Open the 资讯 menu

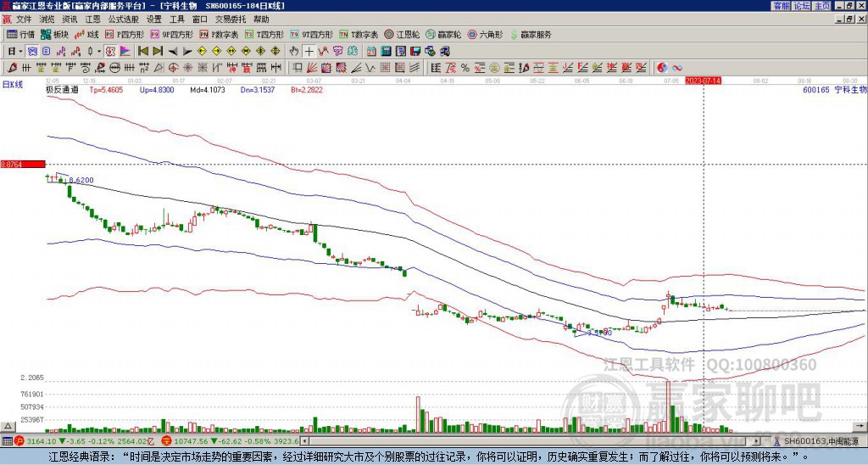70,20
